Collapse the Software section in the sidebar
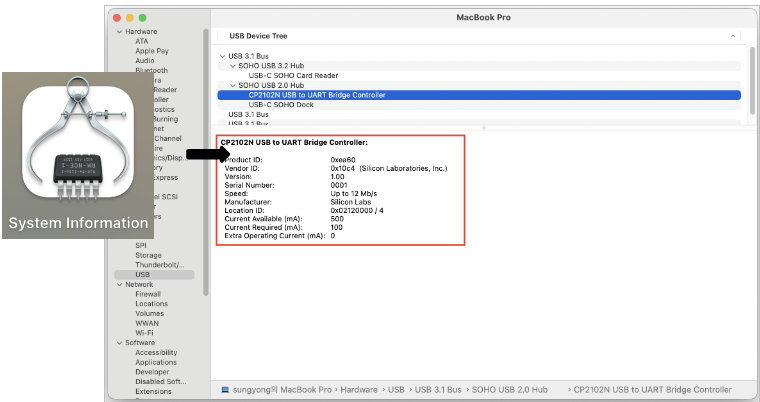Image resolution: width=760 pixels, height=402 pixels. [x=120, y=343]
